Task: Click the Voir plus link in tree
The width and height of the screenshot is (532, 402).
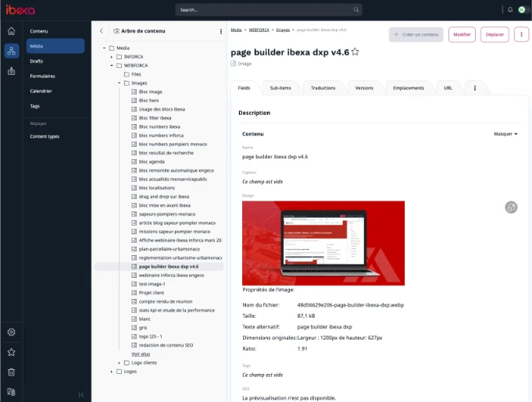Action: pyautogui.click(x=141, y=354)
